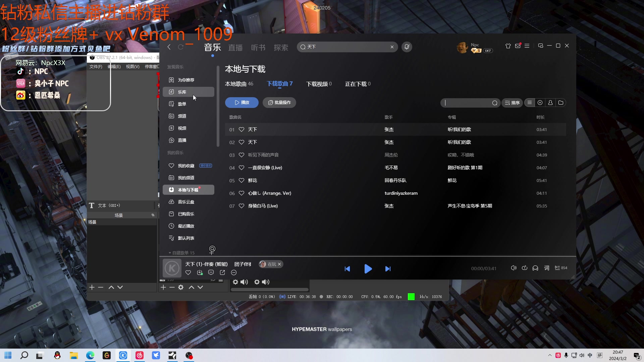This screenshot has width=644, height=362.
Task: Favorite song 01 天下 with heart icon
Action: [x=241, y=129]
